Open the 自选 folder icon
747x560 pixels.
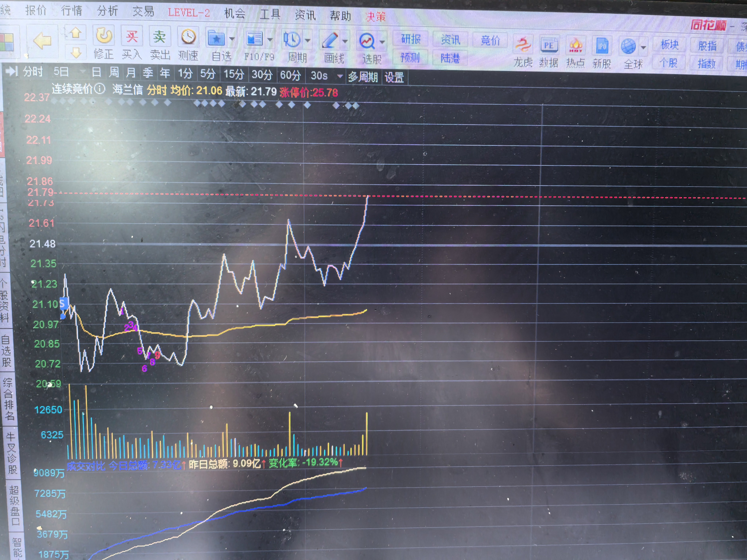coord(216,38)
